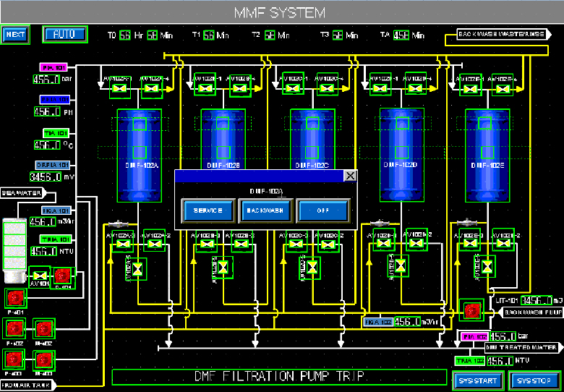The width and height of the screenshot is (564, 392).
Task: Click the AV102E-4 valve symbol
Action: pos(504,90)
